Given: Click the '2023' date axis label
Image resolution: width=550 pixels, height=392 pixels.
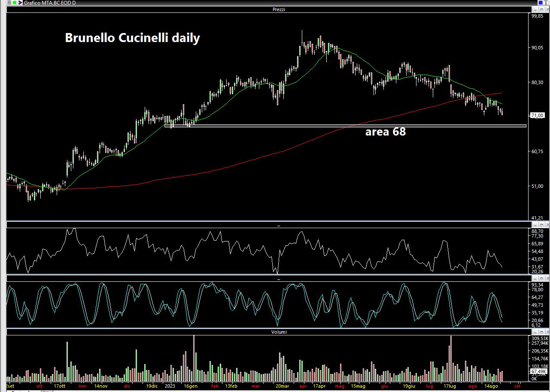Looking at the screenshot, I should tap(170, 386).
